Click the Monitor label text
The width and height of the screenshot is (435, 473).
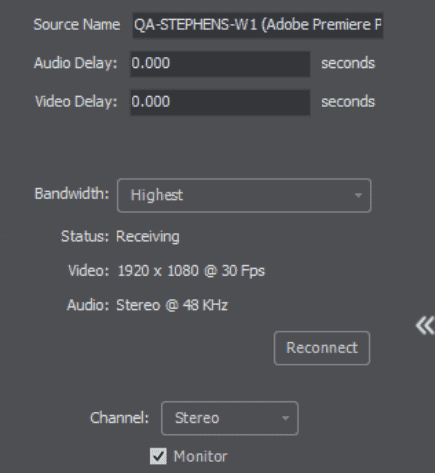pos(200,456)
